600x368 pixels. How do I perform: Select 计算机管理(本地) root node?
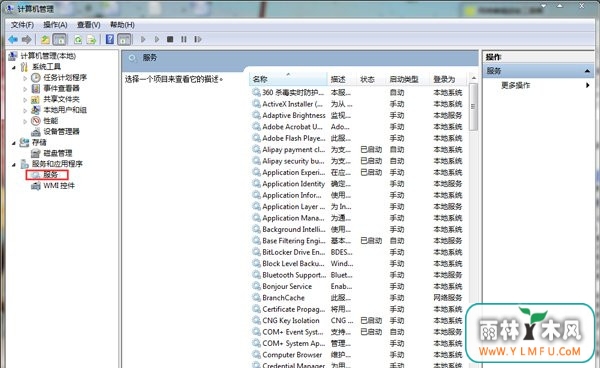(x=48, y=56)
